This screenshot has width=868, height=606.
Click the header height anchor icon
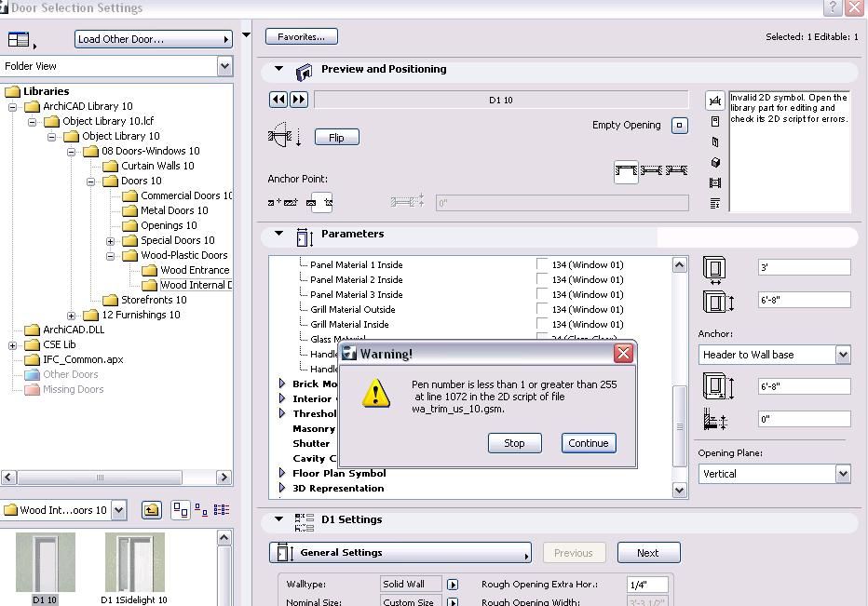click(717, 385)
